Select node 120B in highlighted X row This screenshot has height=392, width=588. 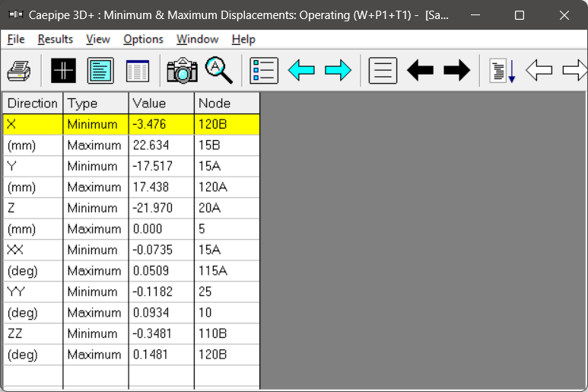(x=227, y=124)
